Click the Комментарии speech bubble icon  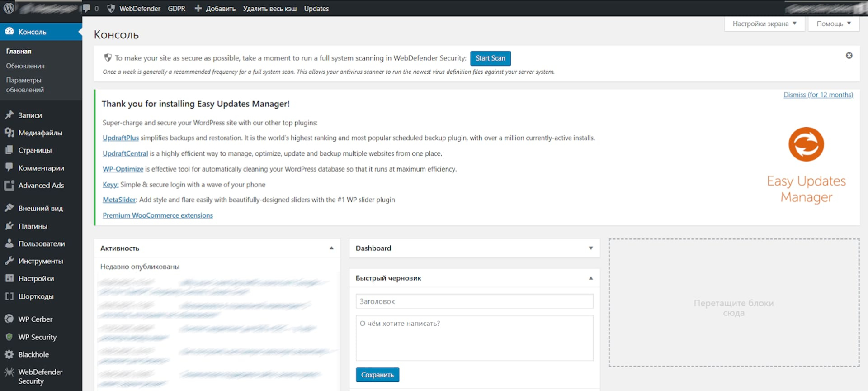pos(9,167)
